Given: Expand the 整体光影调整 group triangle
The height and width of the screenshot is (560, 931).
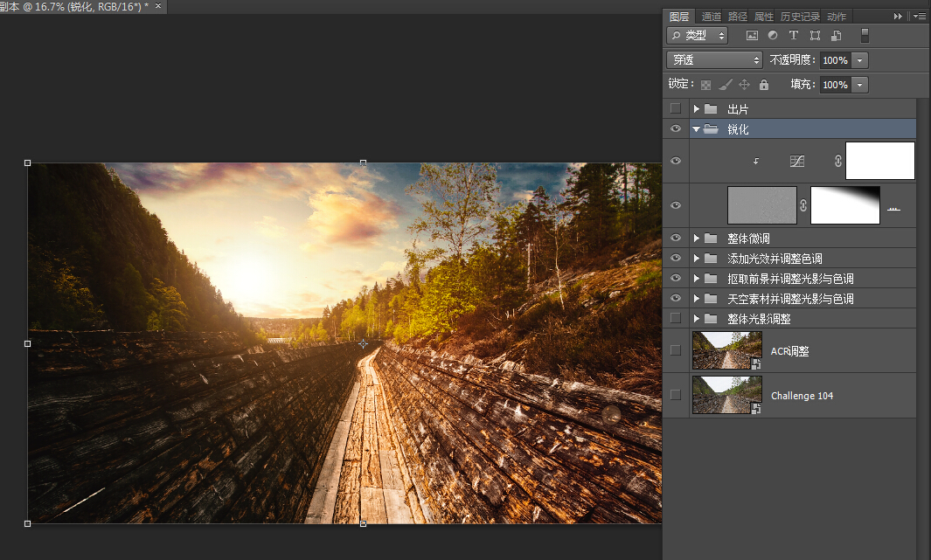Looking at the screenshot, I should point(697,319).
